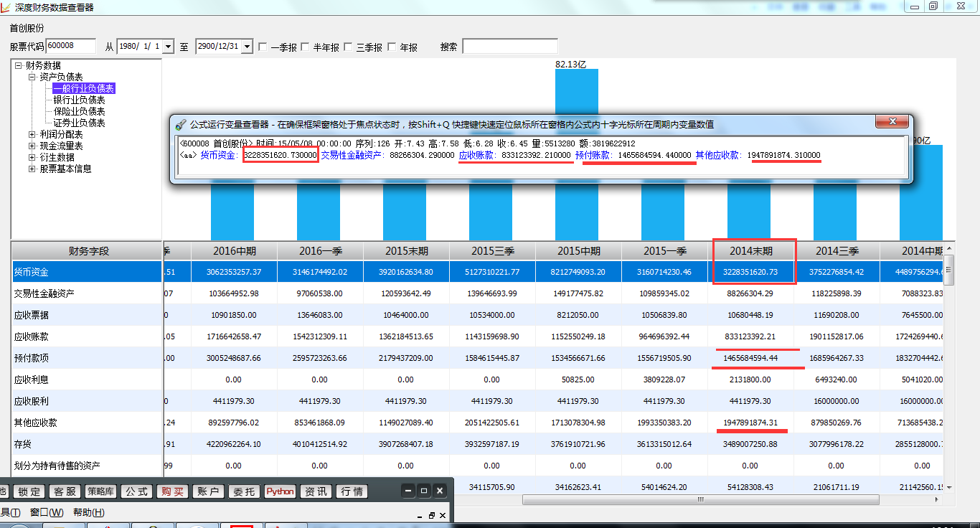Click the red Python button
This screenshot has height=528, width=980.
tap(281, 491)
